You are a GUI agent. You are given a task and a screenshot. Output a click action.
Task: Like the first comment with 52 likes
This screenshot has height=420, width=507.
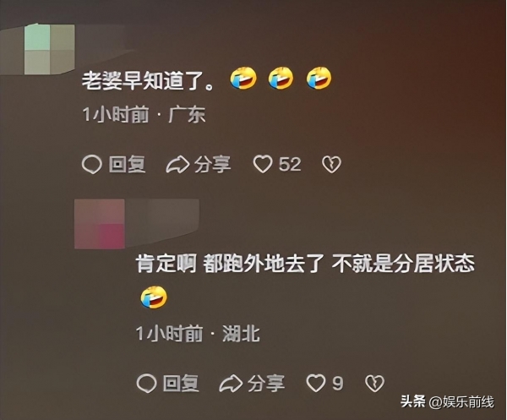tap(263, 164)
